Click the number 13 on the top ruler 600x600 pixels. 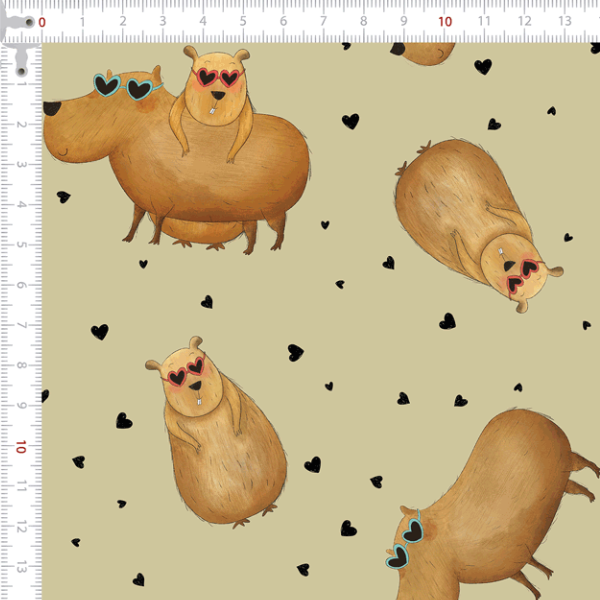pyautogui.click(x=565, y=21)
